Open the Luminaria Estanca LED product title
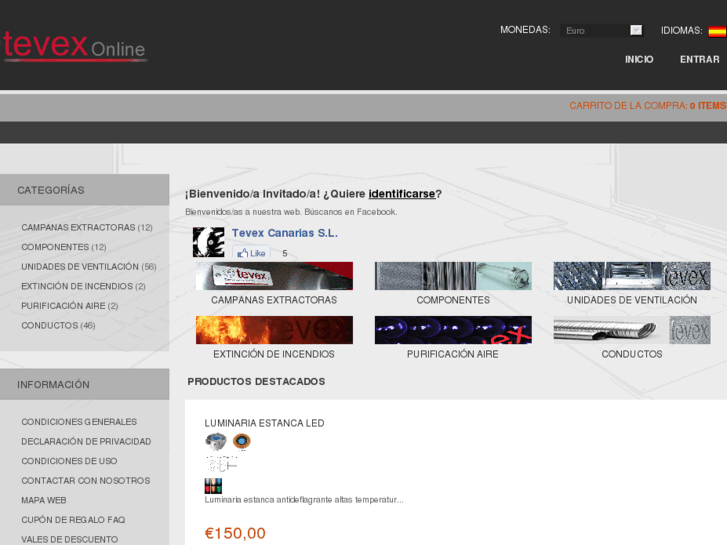727x545 pixels. click(264, 423)
